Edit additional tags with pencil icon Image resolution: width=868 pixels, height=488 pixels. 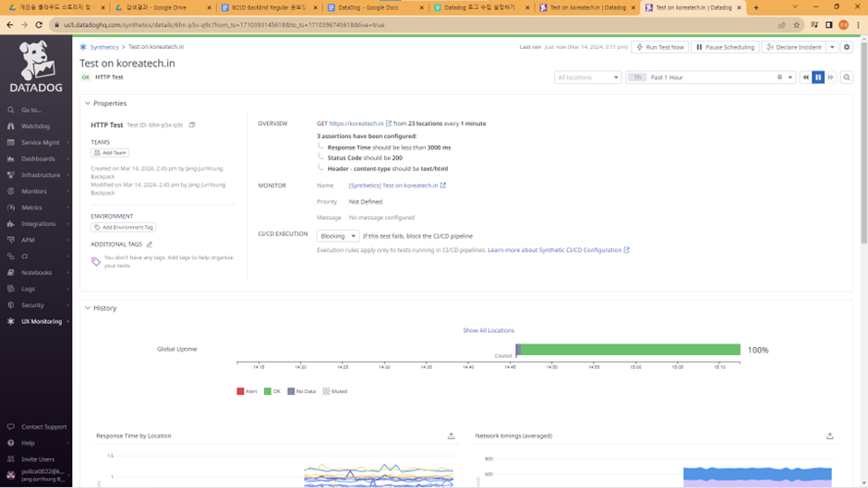(x=150, y=244)
